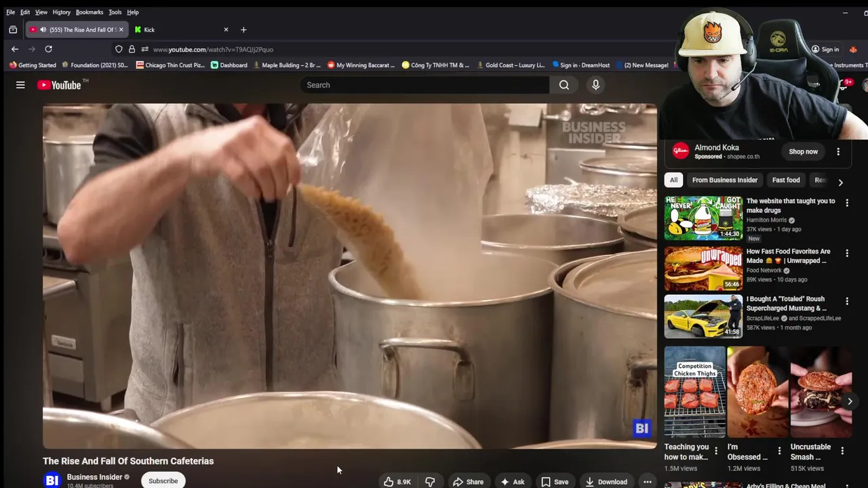Open a new browser tab
The height and width of the screenshot is (488, 868).
point(243,30)
